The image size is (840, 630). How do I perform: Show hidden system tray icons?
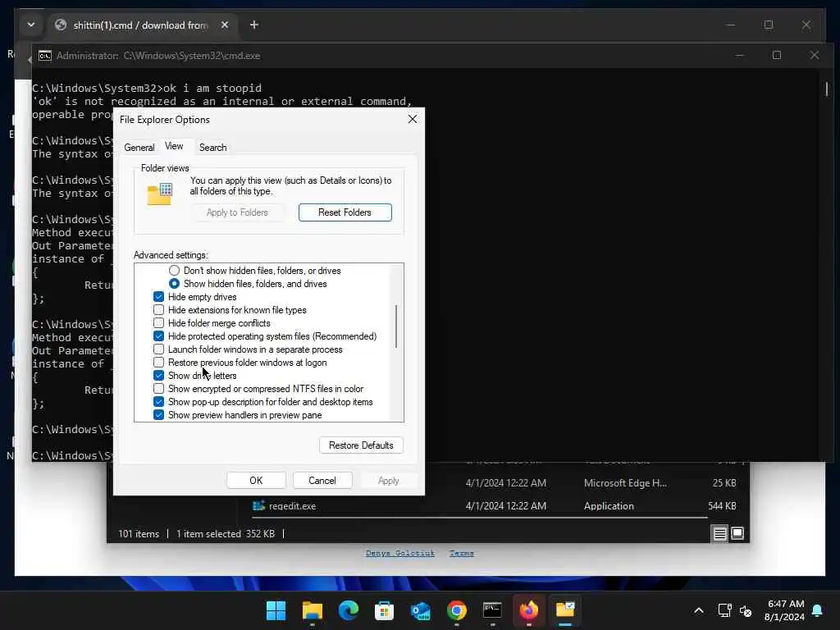click(x=699, y=610)
